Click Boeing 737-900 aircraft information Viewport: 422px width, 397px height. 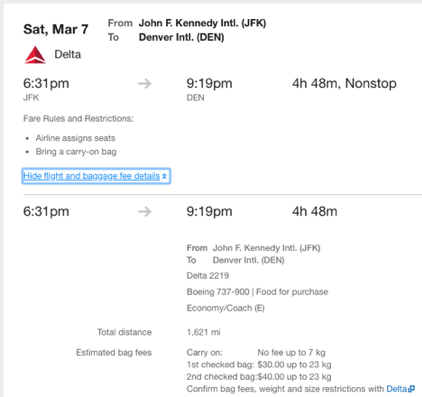coord(218,292)
